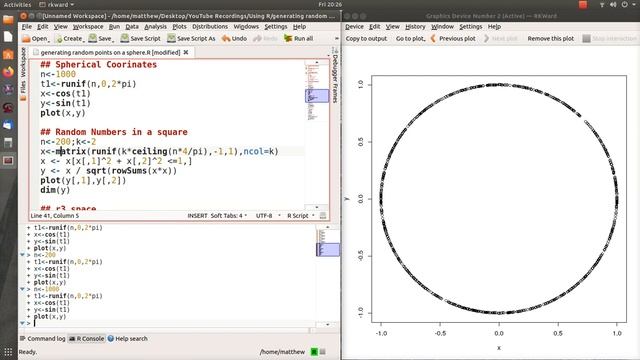Click the /home/matthew working directory label
Screen dimensions: 640x360
pos(282,351)
